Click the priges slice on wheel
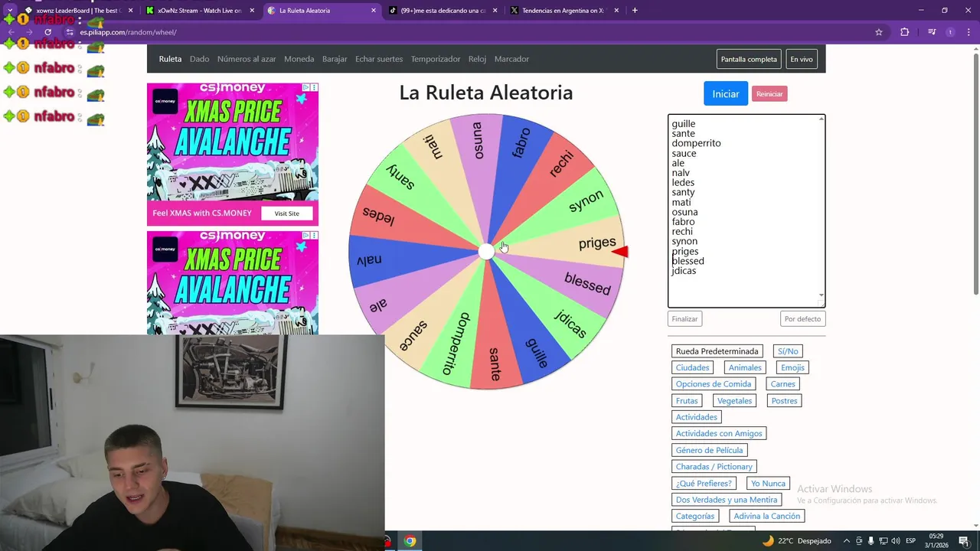This screenshot has height=551, width=980. click(596, 243)
